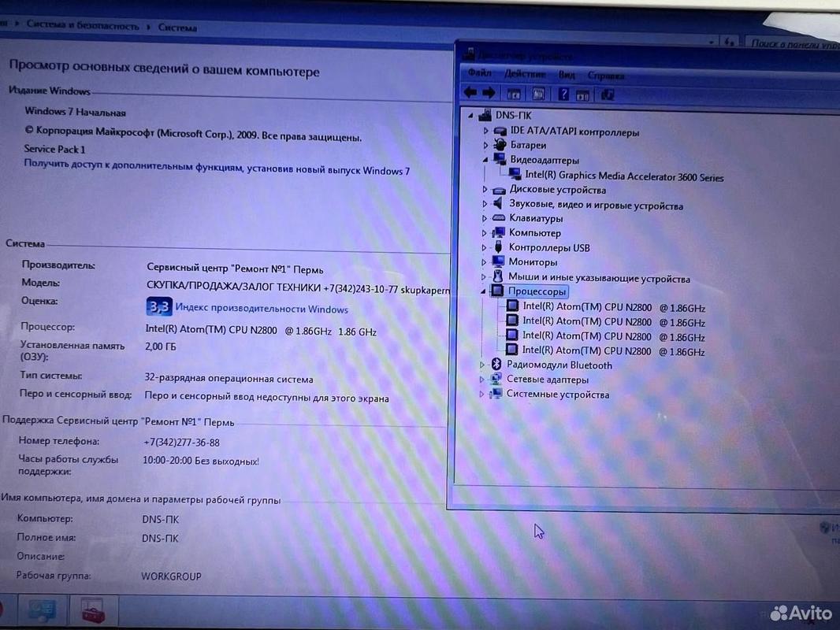Viewport: 840px width, 630px height.
Task: Click the Control Panel taskbar icon
Action: pyautogui.click(x=42, y=610)
